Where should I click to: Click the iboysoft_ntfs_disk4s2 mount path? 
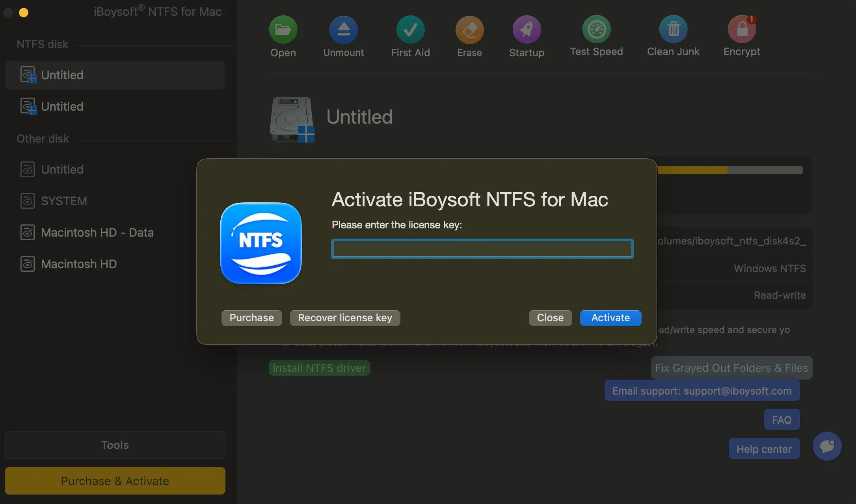pos(731,241)
